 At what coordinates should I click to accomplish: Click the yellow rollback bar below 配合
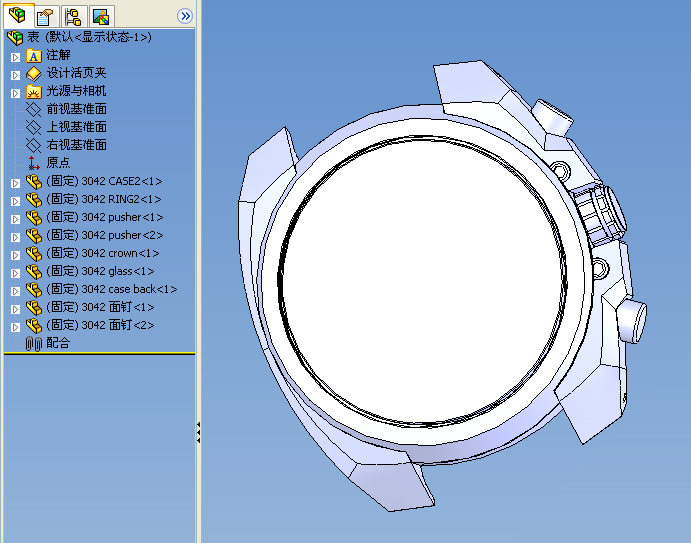[x=99, y=353]
